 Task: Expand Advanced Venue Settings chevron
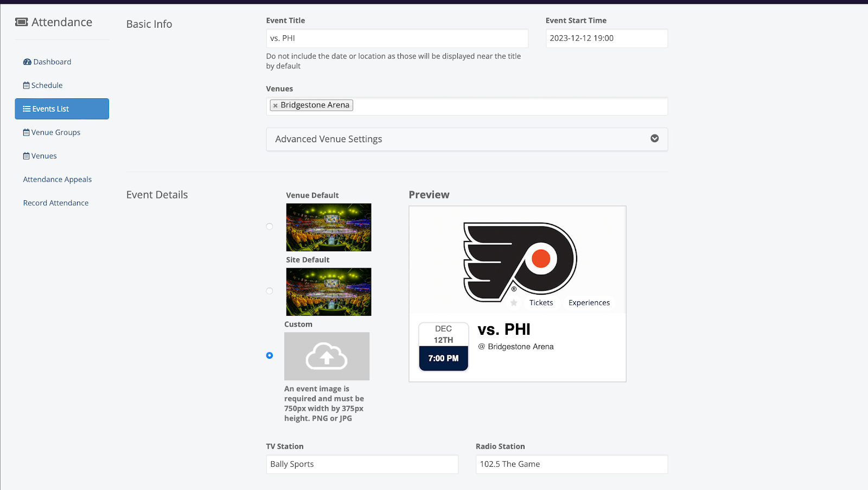point(655,138)
